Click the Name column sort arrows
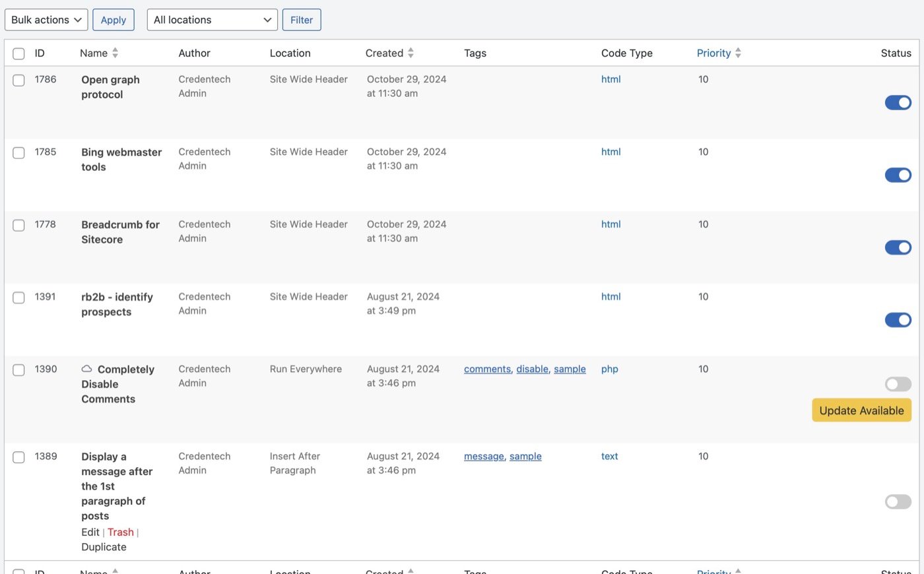 click(x=115, y=53)
